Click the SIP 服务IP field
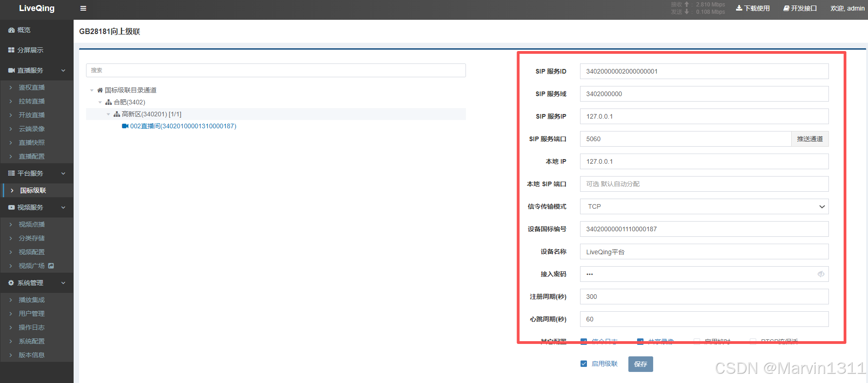868x383 pixels. 704,116
